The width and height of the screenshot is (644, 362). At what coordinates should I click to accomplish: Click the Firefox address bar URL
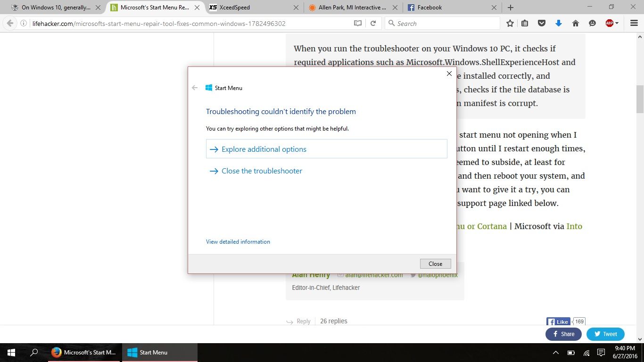158,23
